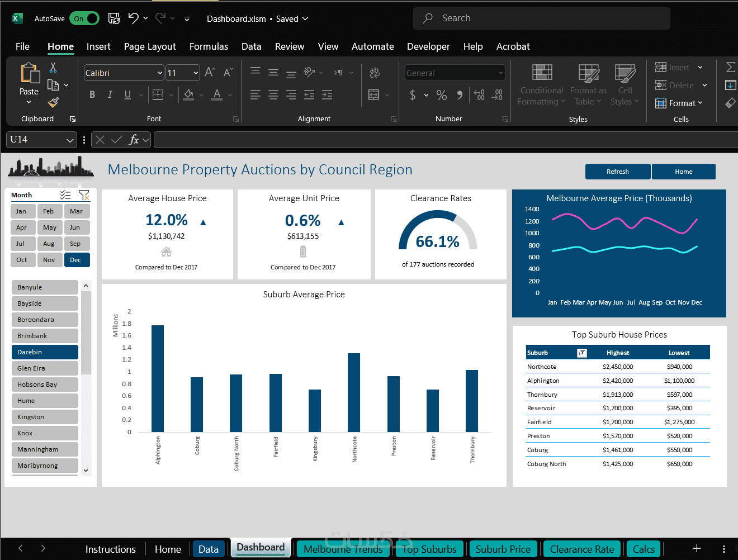Image resolution: width=738 pixels, height=560 pixels.
Task: Open the Calibri font name dropdown
Action: tap(160, 73)
